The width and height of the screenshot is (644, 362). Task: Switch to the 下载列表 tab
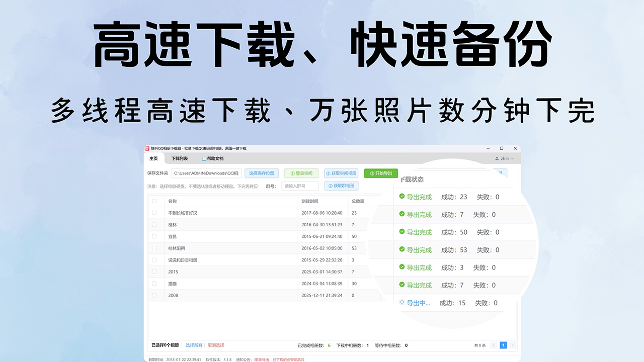coord(180,158)
